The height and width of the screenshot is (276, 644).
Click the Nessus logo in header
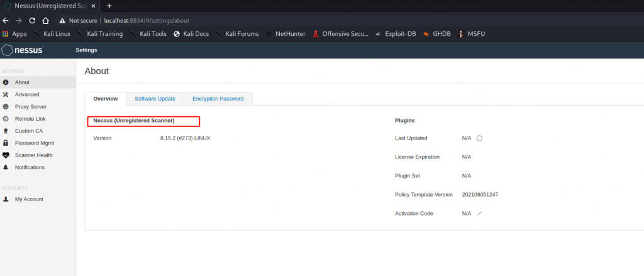click(x=22, y=50)
